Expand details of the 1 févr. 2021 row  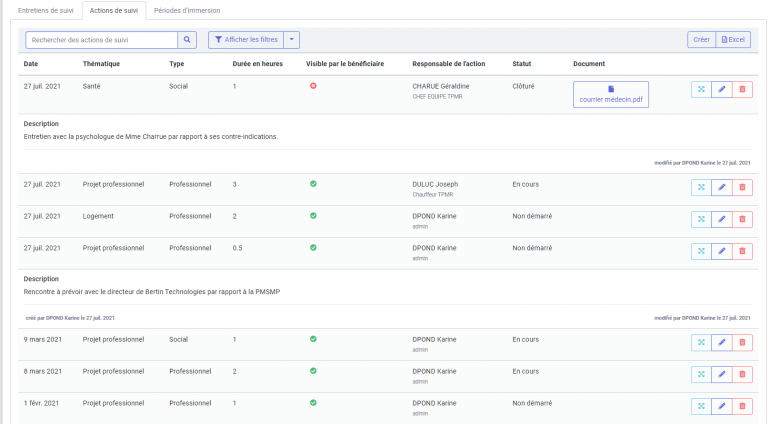(701, 406)
